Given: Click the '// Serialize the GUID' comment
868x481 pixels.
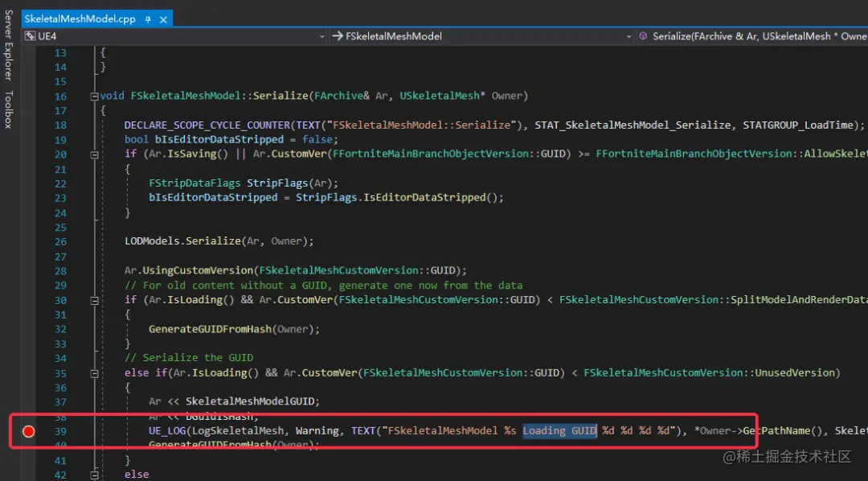Looking at the screenshot, I should [x=189, y=358].
